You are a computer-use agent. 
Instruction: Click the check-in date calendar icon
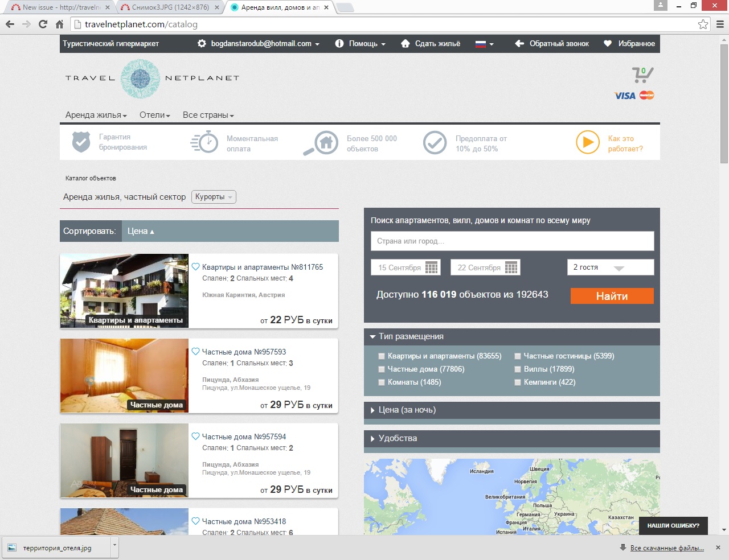[x=432, y=267]
